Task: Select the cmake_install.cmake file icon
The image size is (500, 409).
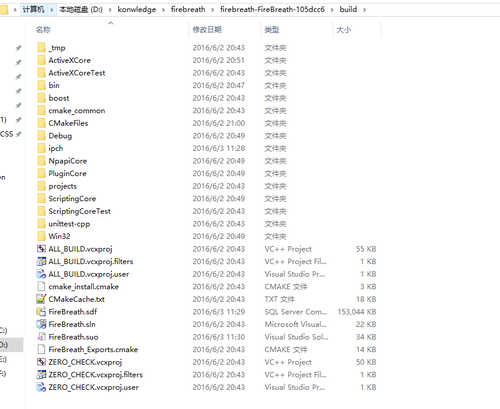Action: pos(41,286)
